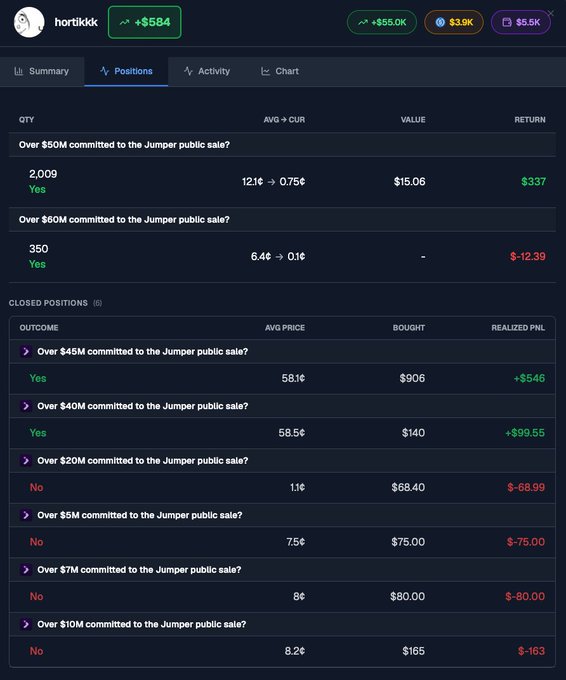Click the $906 bought amount
Viewport: 566px width, 680px height.
pos(412,379)
